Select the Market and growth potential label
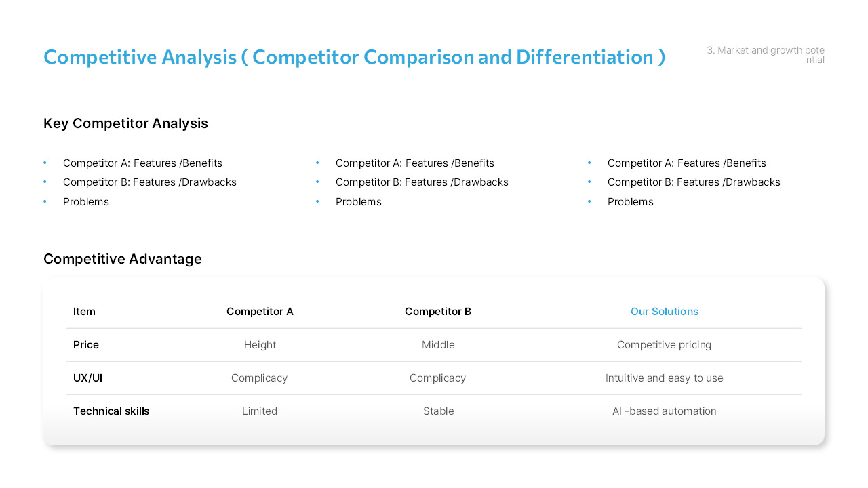868x488 pixels. [766, 55]
